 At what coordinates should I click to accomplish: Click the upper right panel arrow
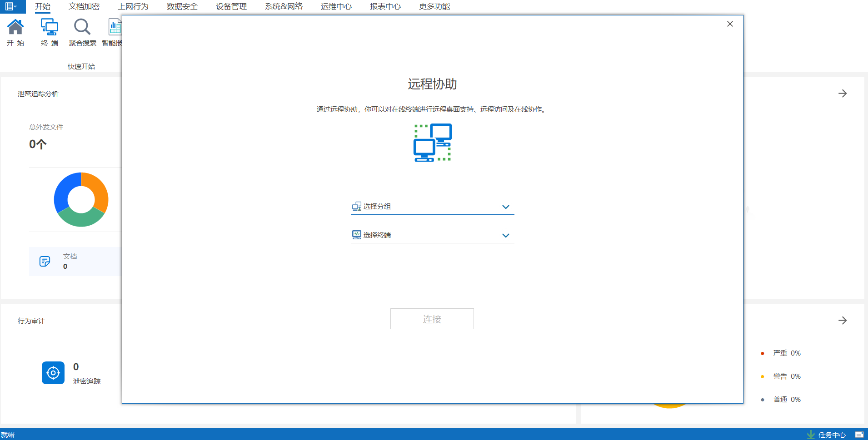pos(843,94)
